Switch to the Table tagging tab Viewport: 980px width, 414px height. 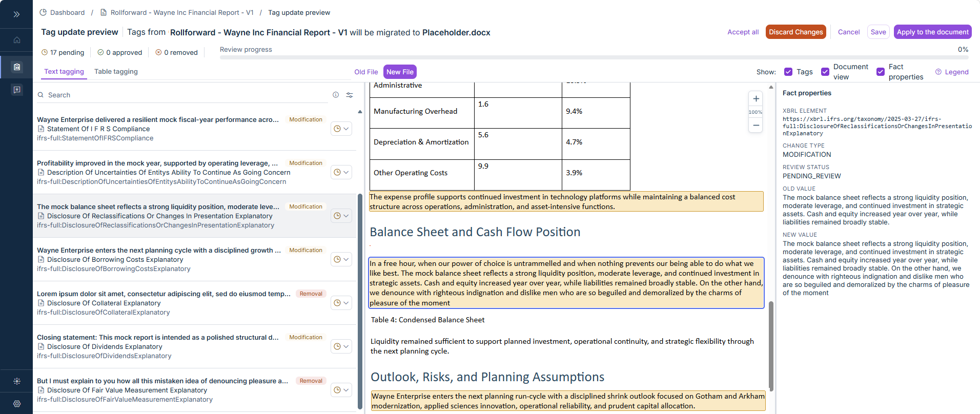tap(116, 72)
